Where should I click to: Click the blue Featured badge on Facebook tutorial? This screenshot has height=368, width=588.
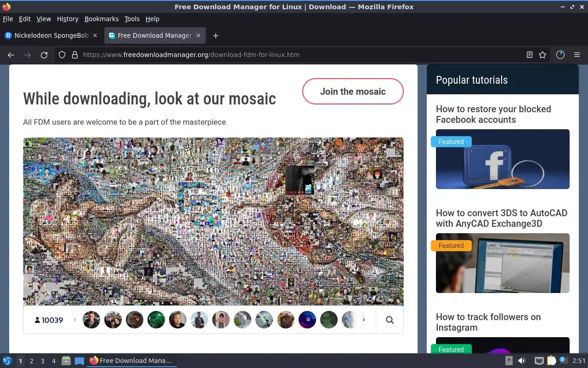[451, 142]
